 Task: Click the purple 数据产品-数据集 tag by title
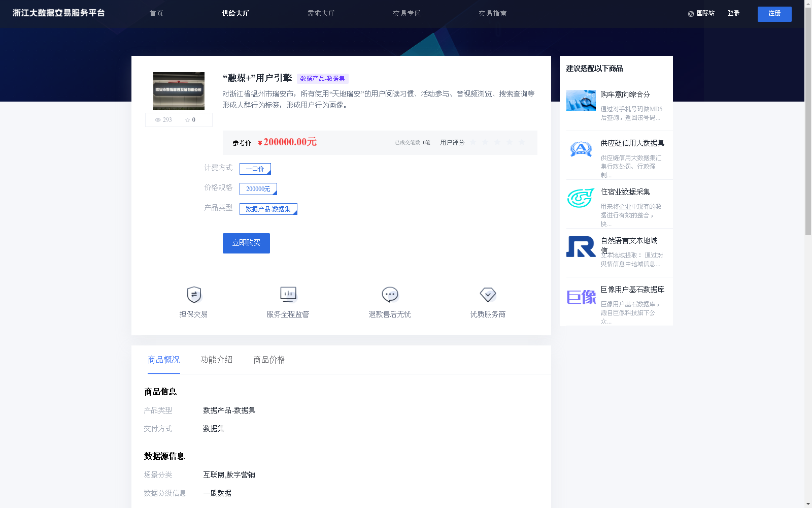click(322, 79)
